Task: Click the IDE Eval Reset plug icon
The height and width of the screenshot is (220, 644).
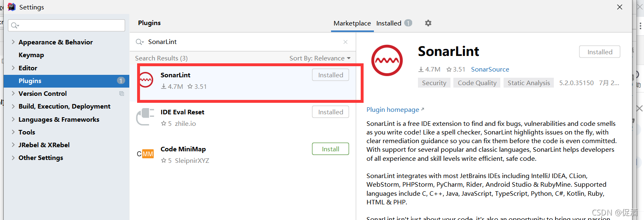Action: coord(145,117)
